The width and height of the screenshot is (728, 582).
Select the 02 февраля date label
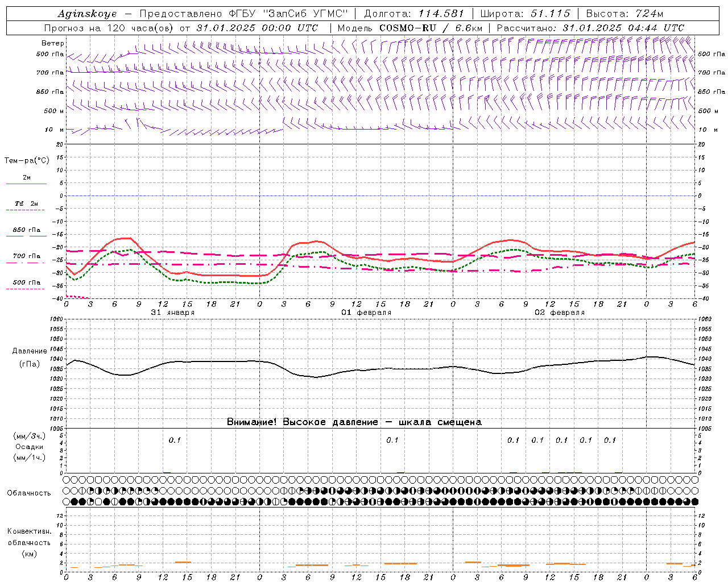(x=560, y=313)
